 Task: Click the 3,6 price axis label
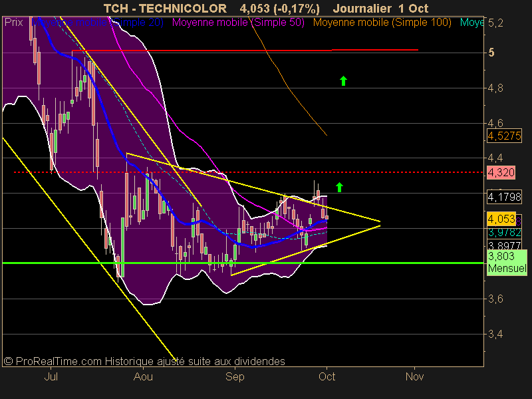(x=495, y=299)
